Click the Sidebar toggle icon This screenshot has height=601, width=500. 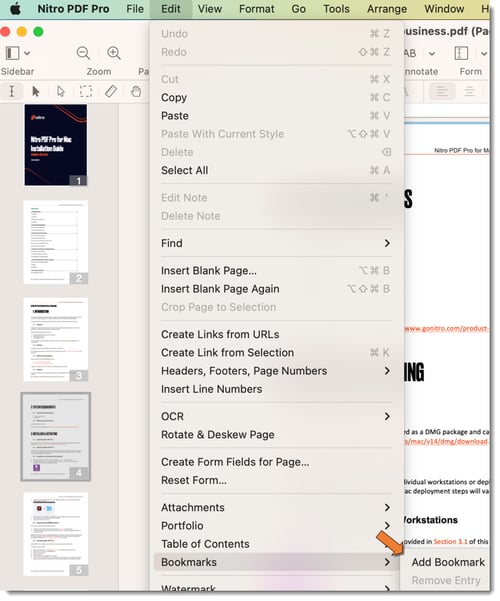click(13, 53)
